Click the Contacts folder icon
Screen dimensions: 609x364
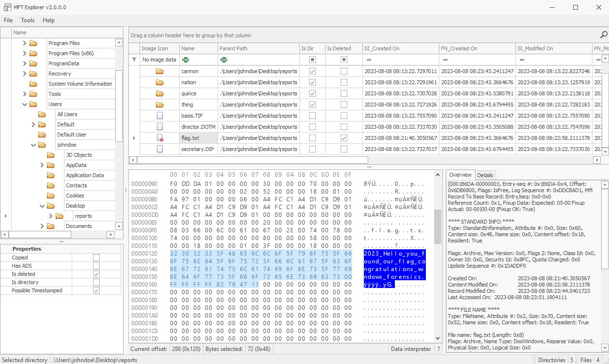click(51, 185)
